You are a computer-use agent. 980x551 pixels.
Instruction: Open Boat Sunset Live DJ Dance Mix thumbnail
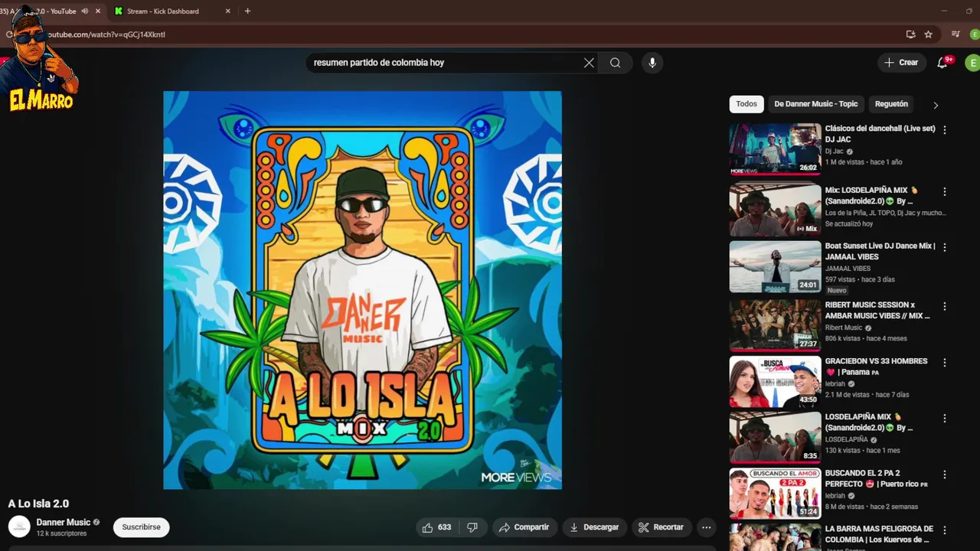pos(775,267)
